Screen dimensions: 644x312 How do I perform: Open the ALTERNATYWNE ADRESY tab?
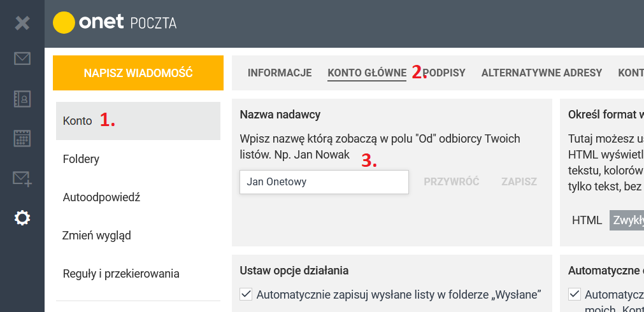[541, 73]
